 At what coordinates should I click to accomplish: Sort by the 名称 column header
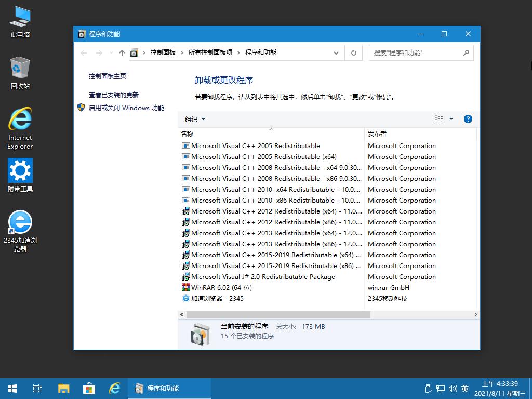(271, 134)
